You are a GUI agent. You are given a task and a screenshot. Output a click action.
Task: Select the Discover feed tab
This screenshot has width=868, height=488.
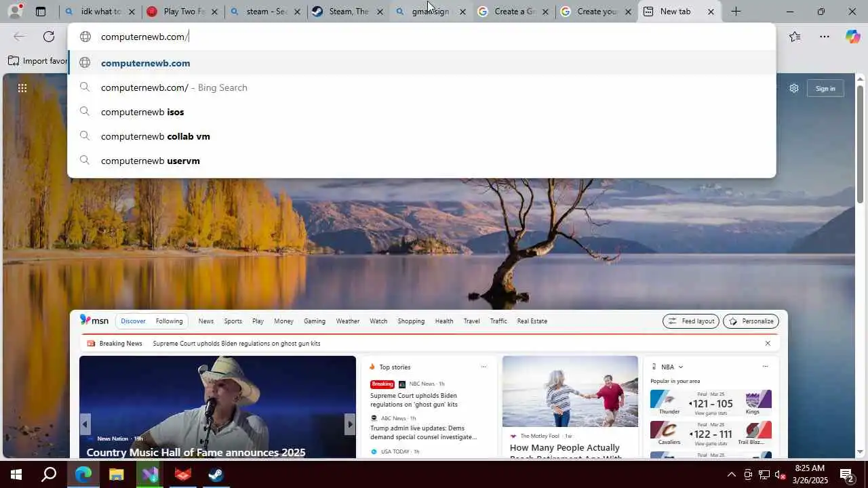pos(133,321)
